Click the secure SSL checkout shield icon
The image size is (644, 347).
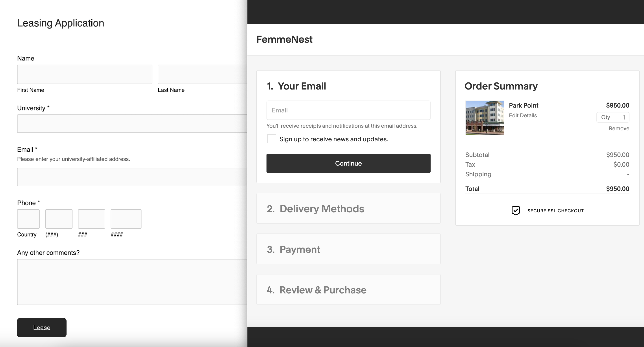point(516,211)
